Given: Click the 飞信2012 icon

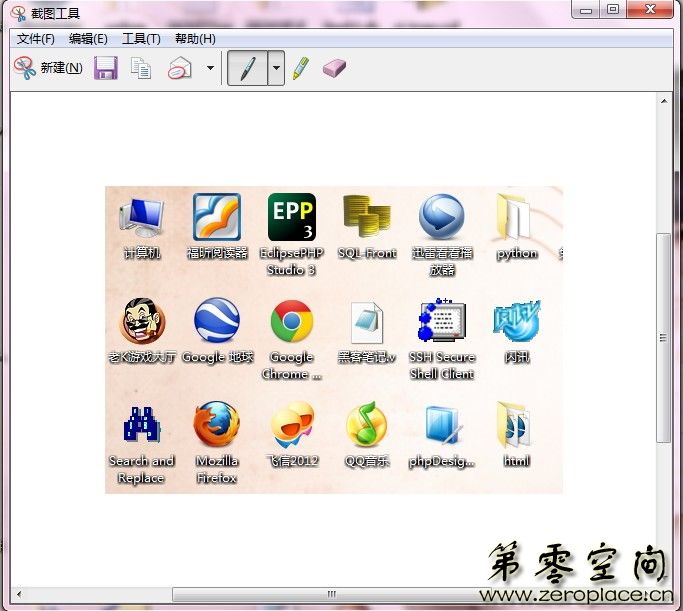Looking at the screenshot, I should 292,425.
